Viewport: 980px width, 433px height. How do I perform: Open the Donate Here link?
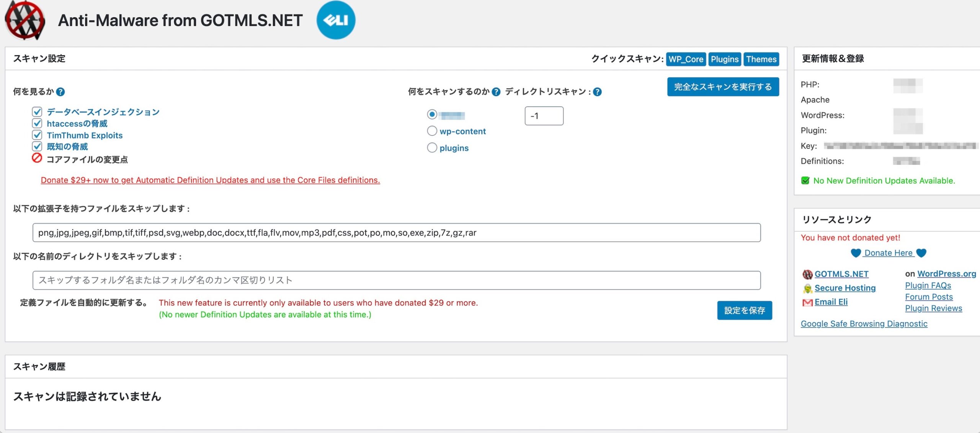[x=889, y=253]
